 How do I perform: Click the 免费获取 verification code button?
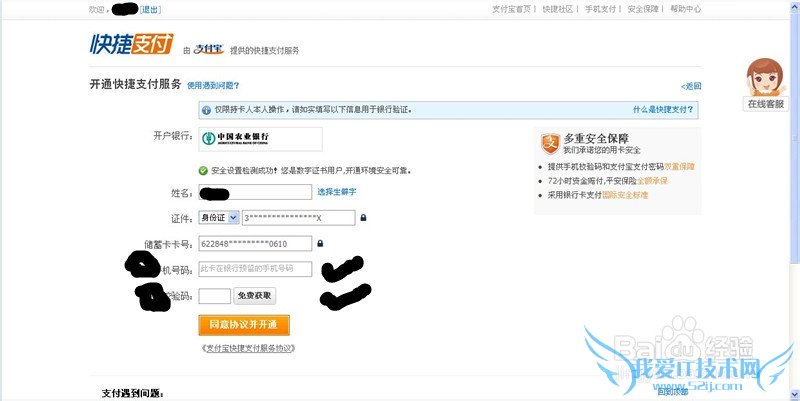coord(255,296)
